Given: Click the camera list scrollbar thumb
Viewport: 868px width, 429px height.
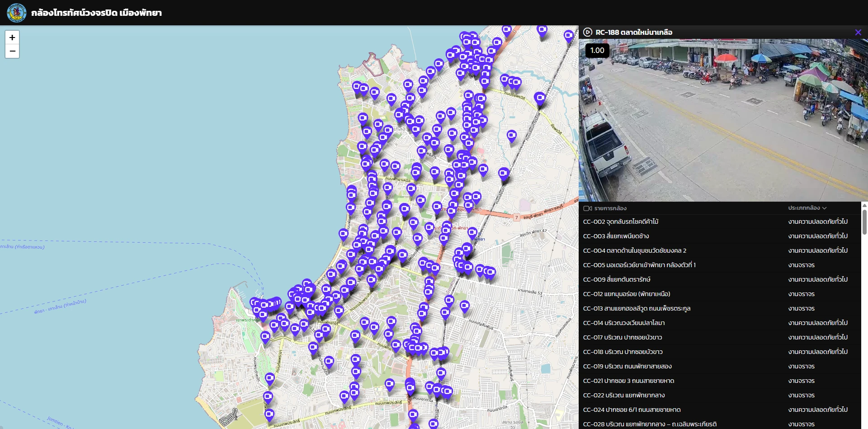Looking at the screenshot, I should click(x=864, y=222).
